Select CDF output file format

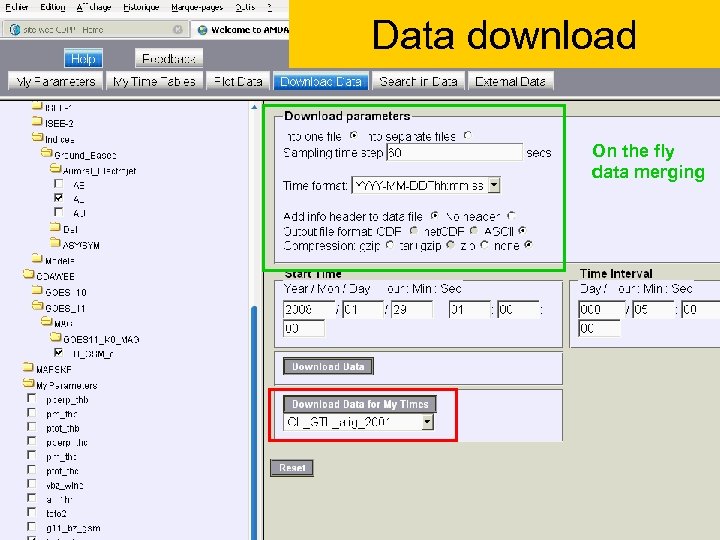[x=414, y=231]
